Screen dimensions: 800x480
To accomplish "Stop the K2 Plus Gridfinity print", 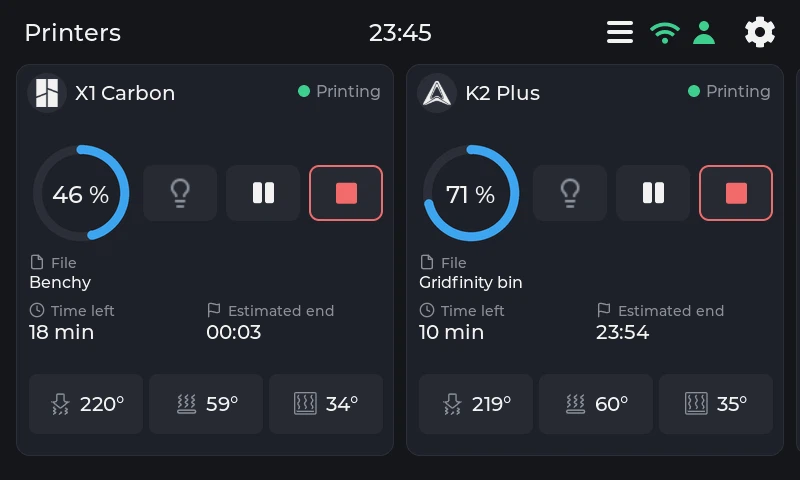I will coord(736,193).
